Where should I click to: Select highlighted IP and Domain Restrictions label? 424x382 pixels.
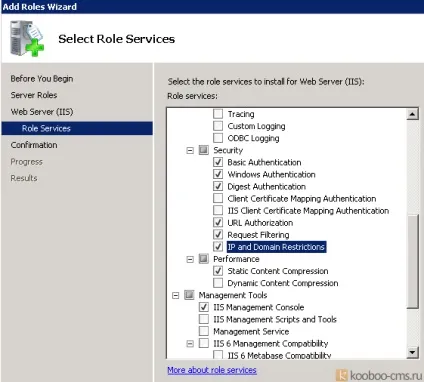(276, 247)
